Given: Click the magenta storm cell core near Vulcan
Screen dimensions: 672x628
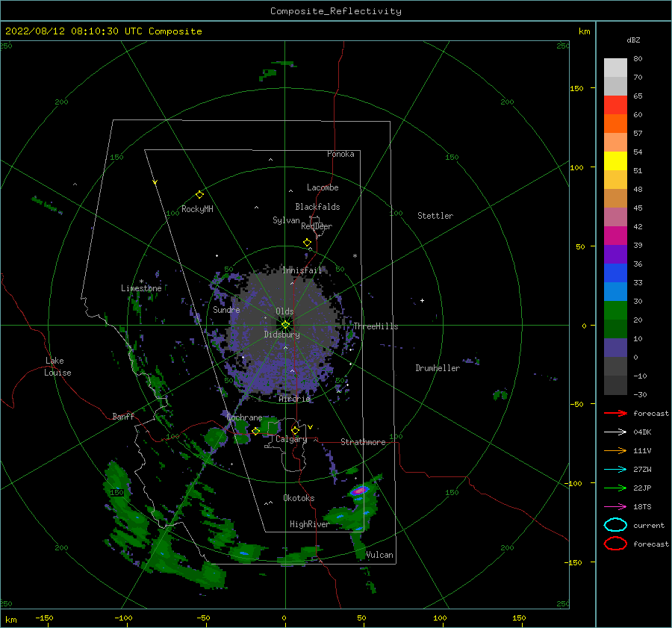Looking at the screenshot, I should (x=359, y=491).
